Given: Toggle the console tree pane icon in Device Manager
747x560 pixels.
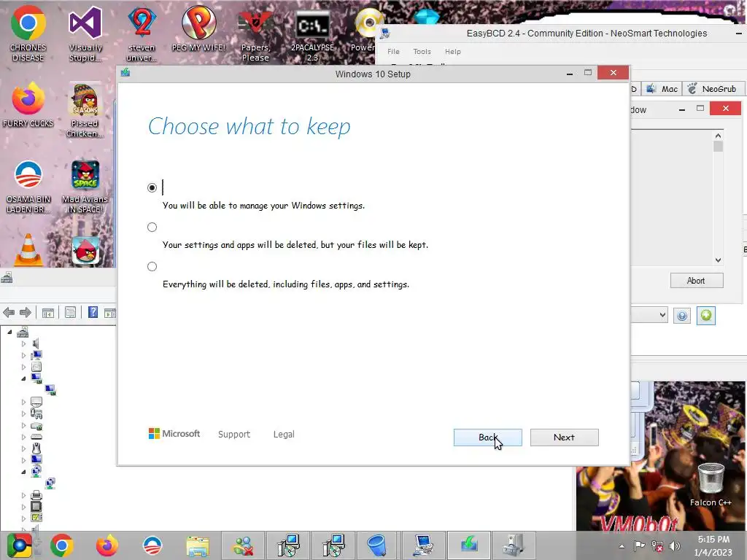Looking at the screenshot, I should [47, 313].
